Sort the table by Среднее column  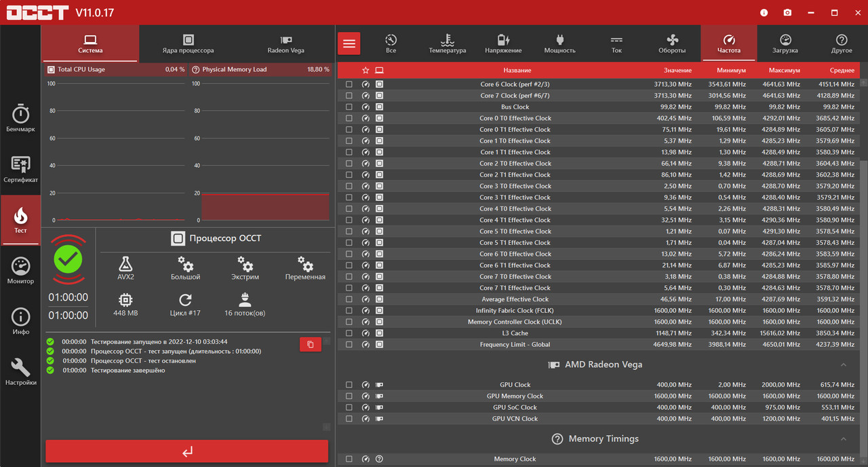[x=842, y=70]
